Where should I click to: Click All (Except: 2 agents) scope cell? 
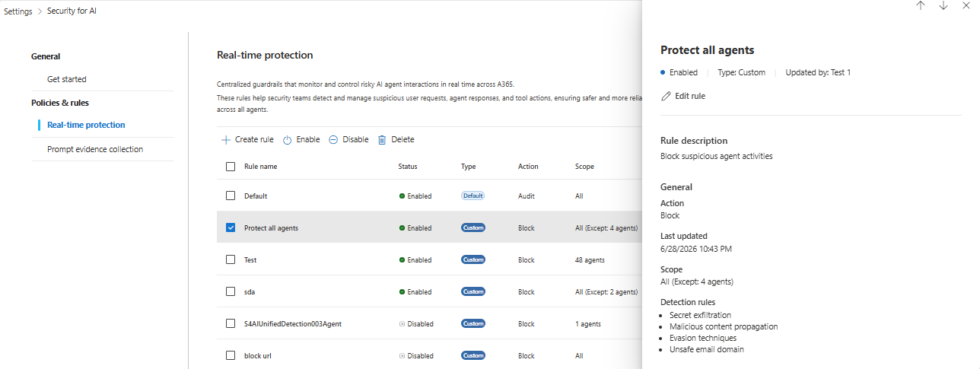coord(606,291)
